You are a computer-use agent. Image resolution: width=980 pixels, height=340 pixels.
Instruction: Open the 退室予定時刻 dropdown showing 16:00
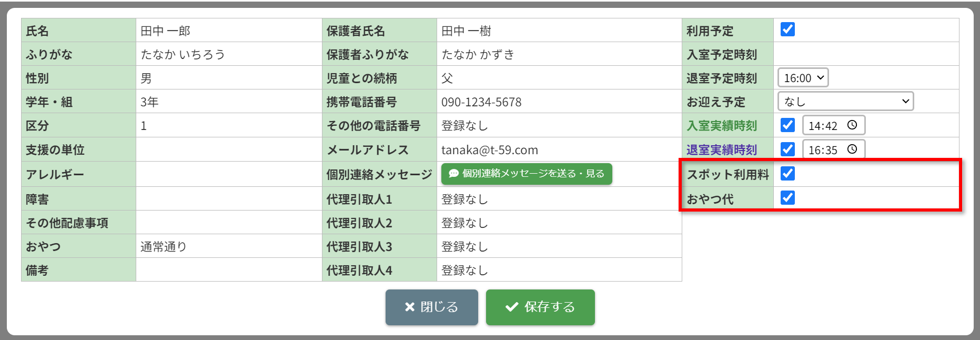coord(803,78)
